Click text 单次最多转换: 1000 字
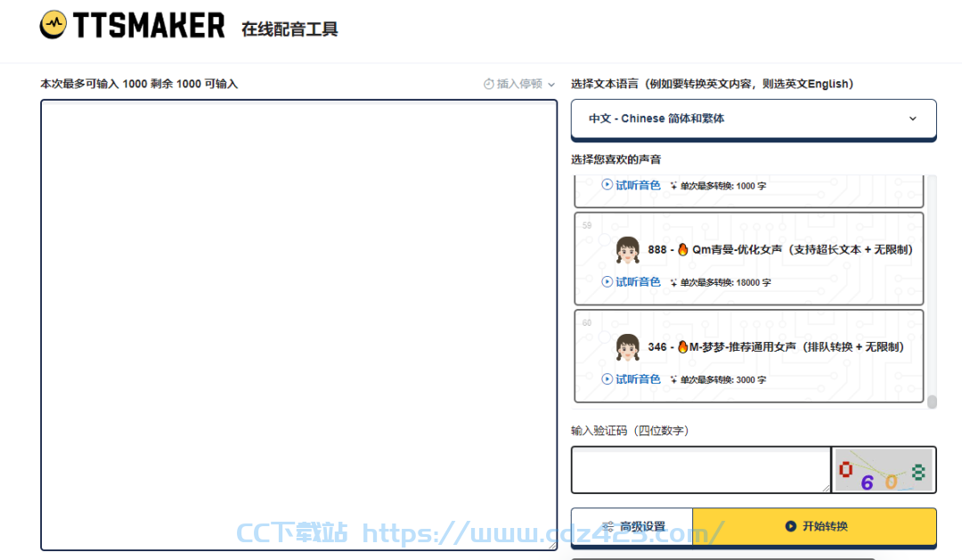Viewport: 962px width, 560px height. [x=722, y=186]
